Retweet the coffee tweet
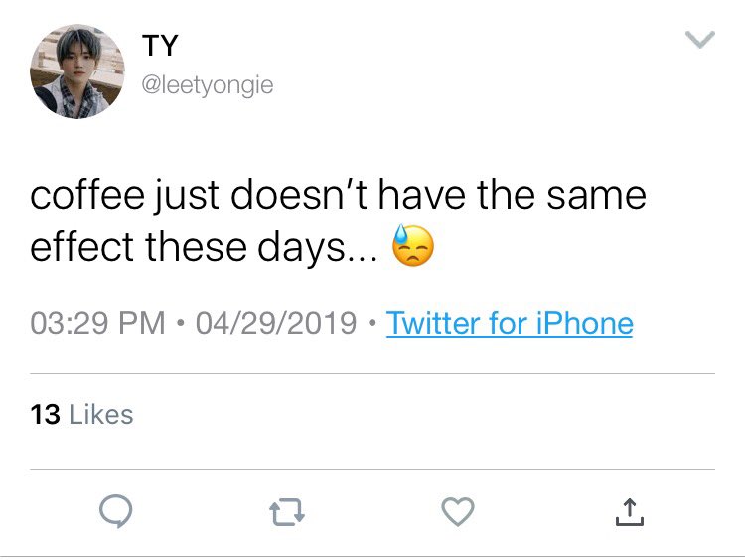The width and height of the screenshot is (745, 560). pyautogui.click(x=287, y=512)
